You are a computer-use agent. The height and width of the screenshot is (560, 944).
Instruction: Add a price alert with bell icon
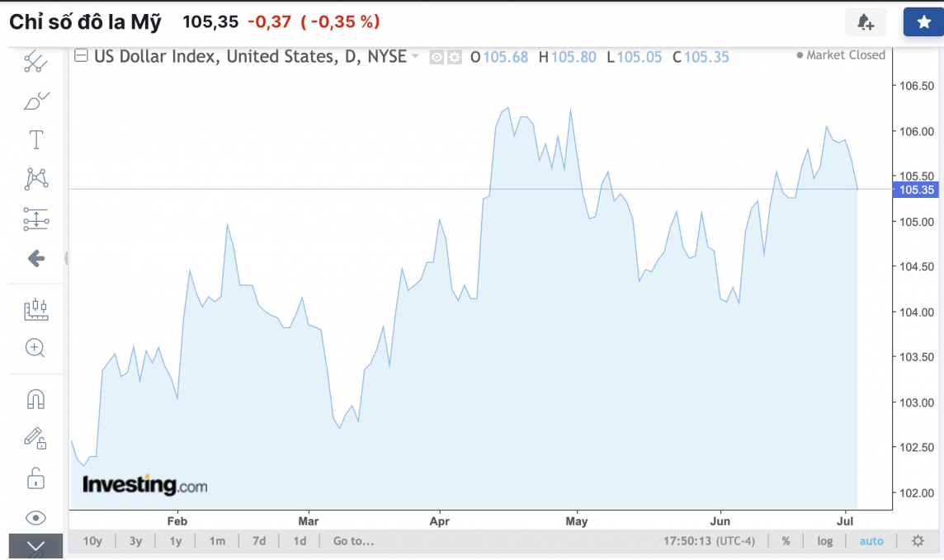click(866, 22)
